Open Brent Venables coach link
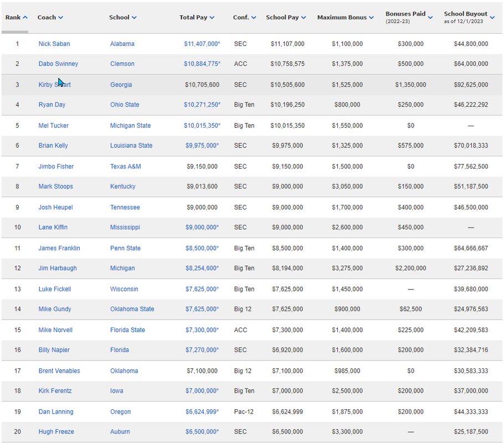 59,370
